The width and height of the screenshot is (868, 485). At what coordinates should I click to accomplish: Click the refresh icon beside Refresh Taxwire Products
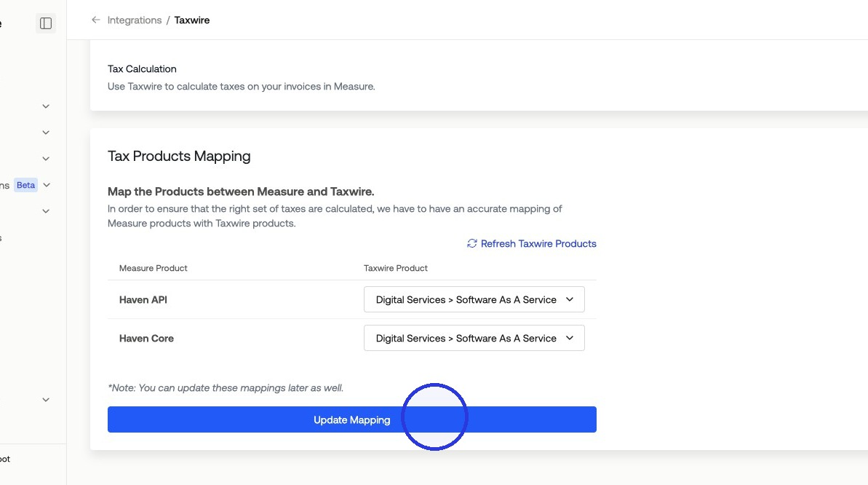(471, 243)
